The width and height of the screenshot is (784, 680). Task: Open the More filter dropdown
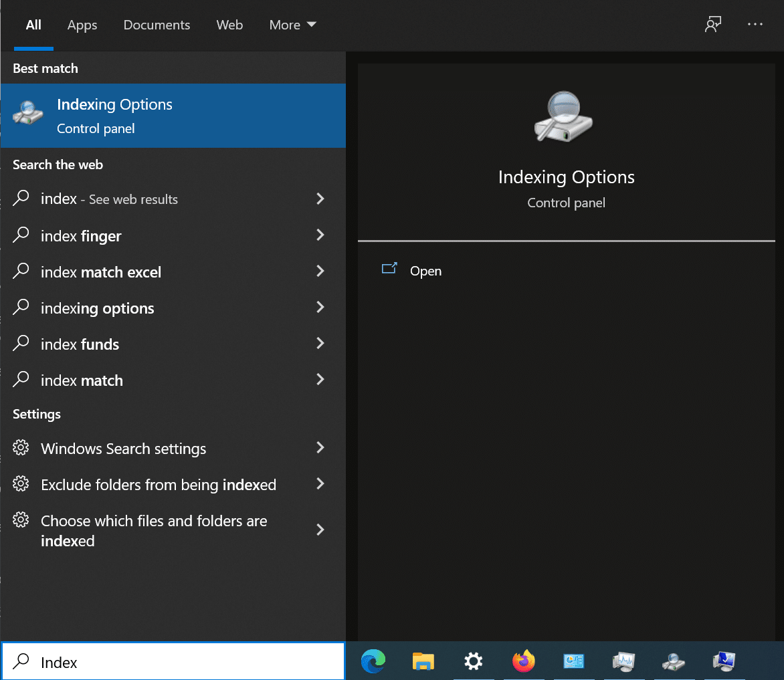(292, 25)
